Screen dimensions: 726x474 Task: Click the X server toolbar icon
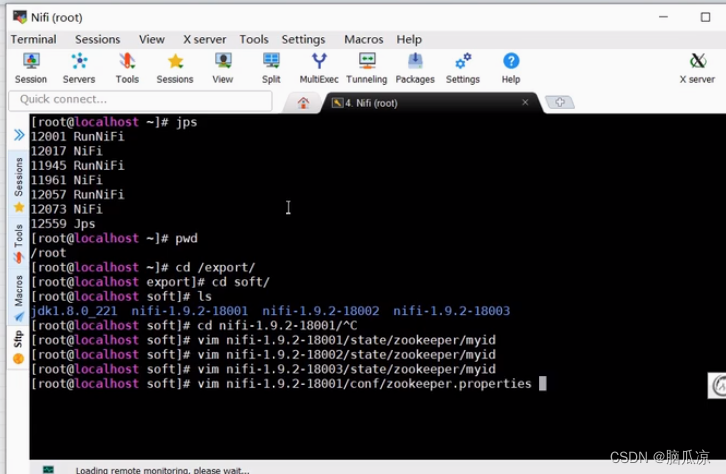697,68
